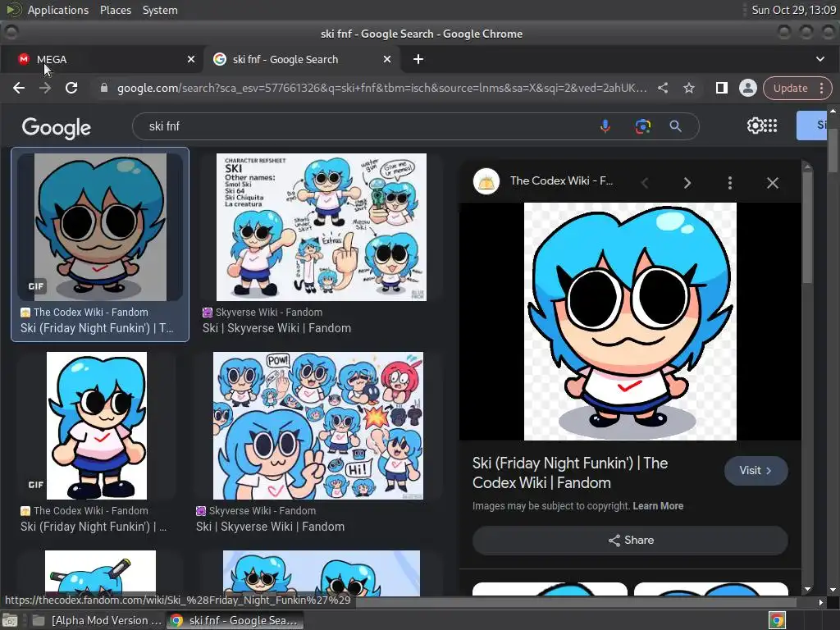
Task: Show previous image in preview panel
Action: (645, 183)
